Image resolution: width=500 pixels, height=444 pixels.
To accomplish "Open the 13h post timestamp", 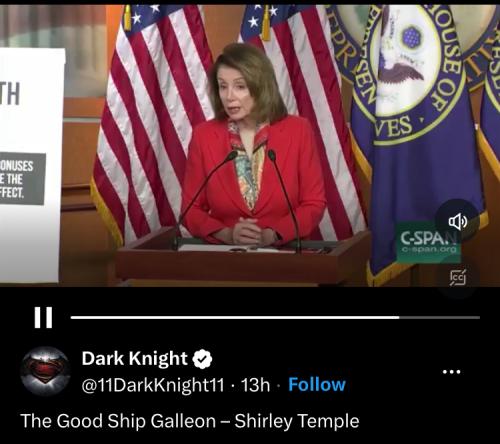I will pyautogui.click(x=255, y=385).
